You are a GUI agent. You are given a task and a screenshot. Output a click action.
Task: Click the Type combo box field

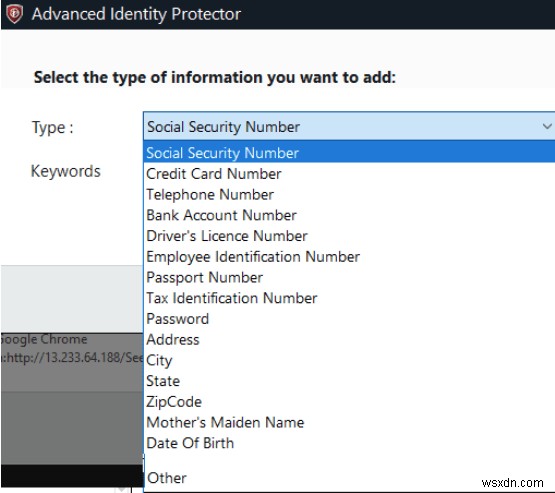tap(349, 126)
